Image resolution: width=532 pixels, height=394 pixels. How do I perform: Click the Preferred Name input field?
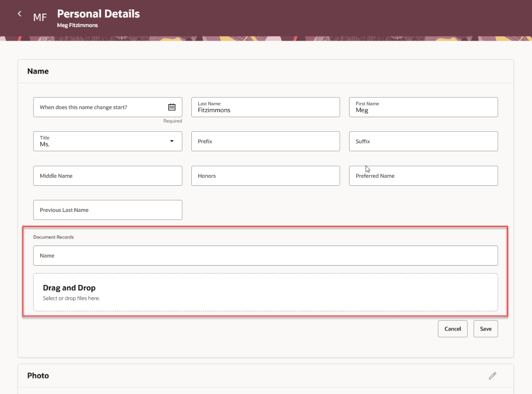pyautogui.click(x=423, y=176)
